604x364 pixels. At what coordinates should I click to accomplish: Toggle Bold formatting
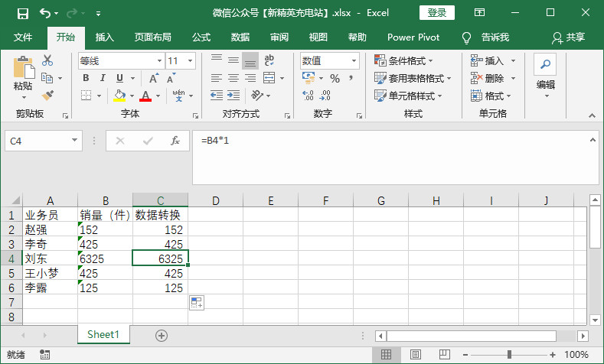(x=86, y=78)
